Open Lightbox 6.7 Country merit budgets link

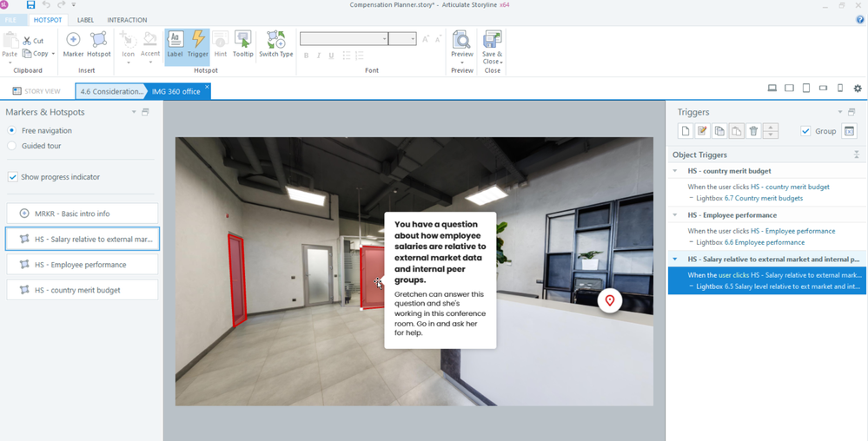pyautogui.click(x=749, y=198)
